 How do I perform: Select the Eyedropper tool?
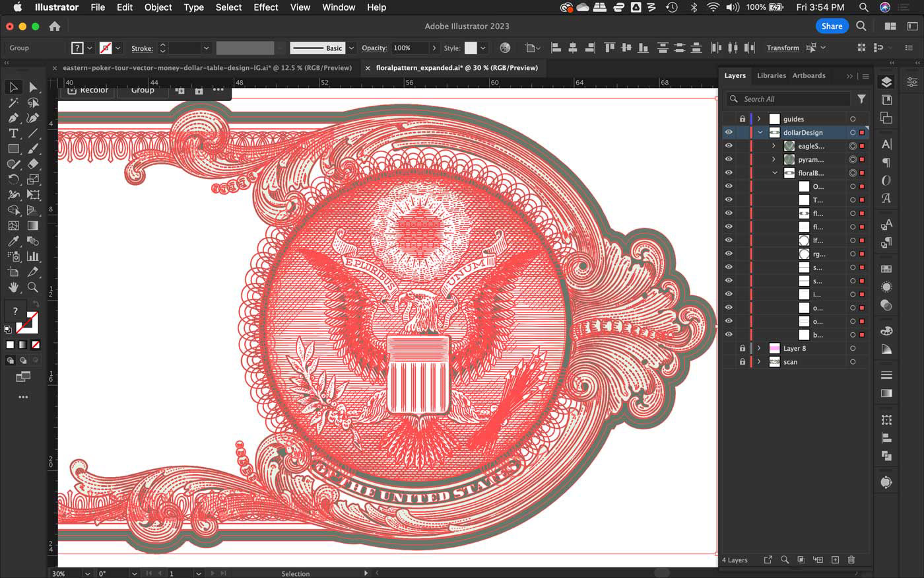(13, 241)
